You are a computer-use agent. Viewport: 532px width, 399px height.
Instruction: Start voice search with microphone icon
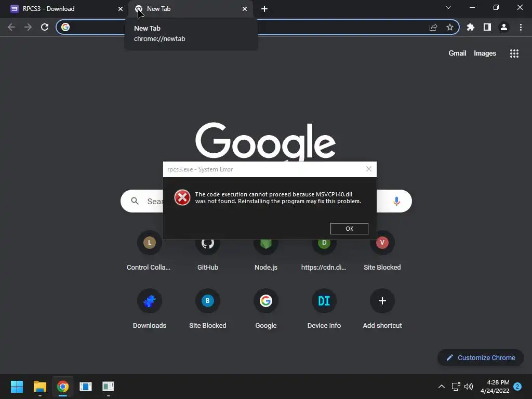tap(396, 201)
